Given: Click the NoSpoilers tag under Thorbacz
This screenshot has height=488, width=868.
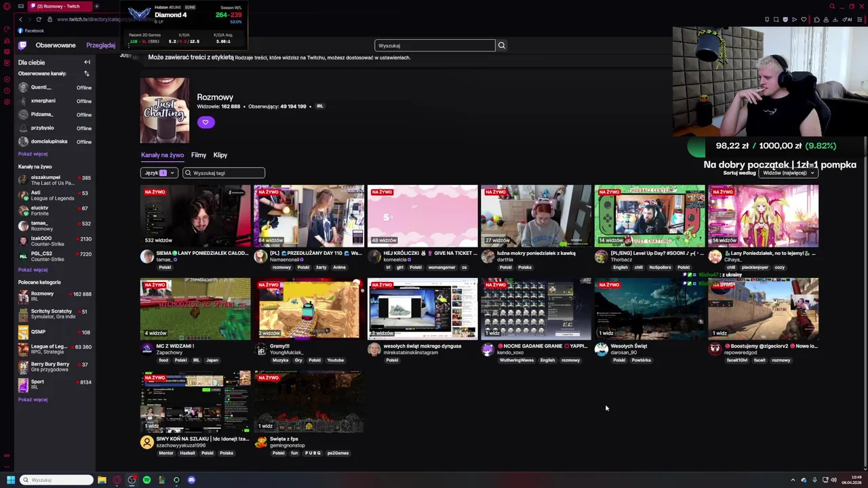Looking at the screenshot, I should tap(660, 267).
